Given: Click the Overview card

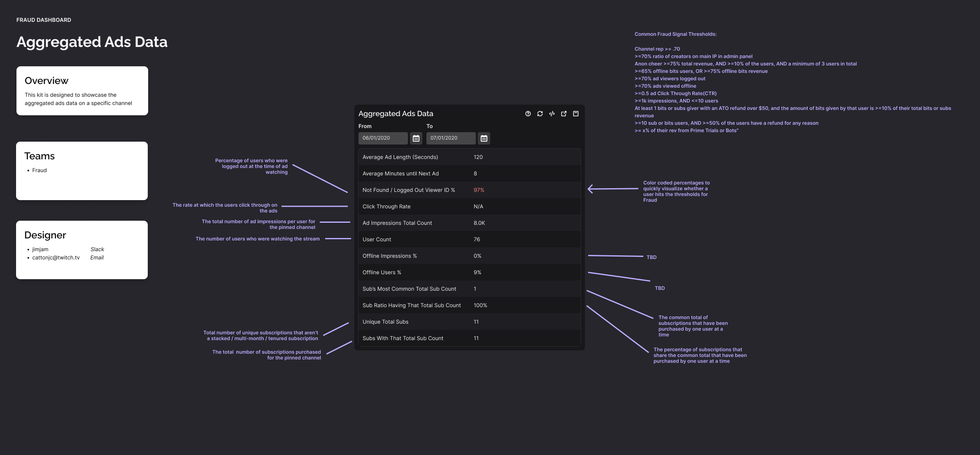Looking at the screenshot, I should [x=81, y=90].
